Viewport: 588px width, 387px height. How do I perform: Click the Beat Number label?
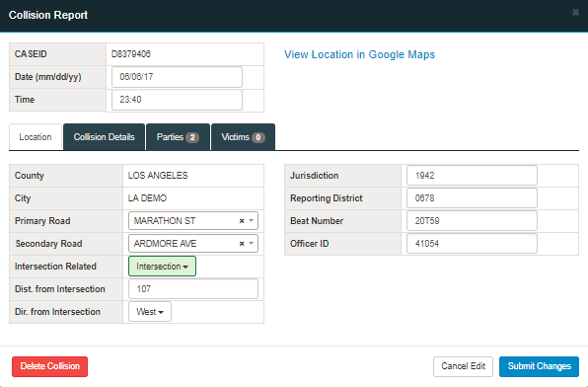(x=317, y=221)
